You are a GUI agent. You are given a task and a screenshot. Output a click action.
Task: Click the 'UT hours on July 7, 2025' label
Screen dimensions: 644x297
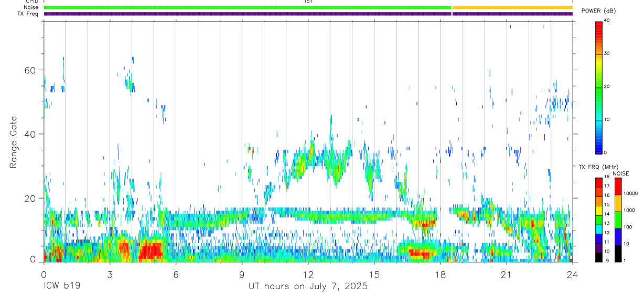[x=308, y=287]
